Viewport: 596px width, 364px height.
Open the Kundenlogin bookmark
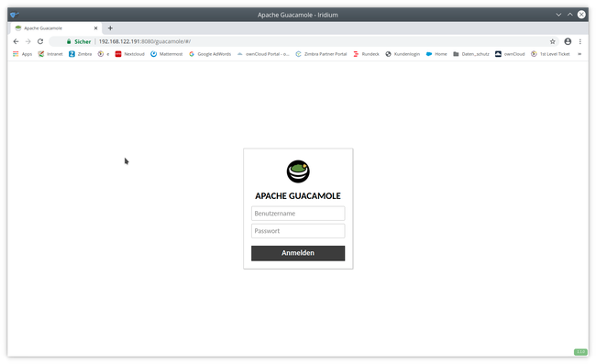pyautogui.click(x=403, y=54)
